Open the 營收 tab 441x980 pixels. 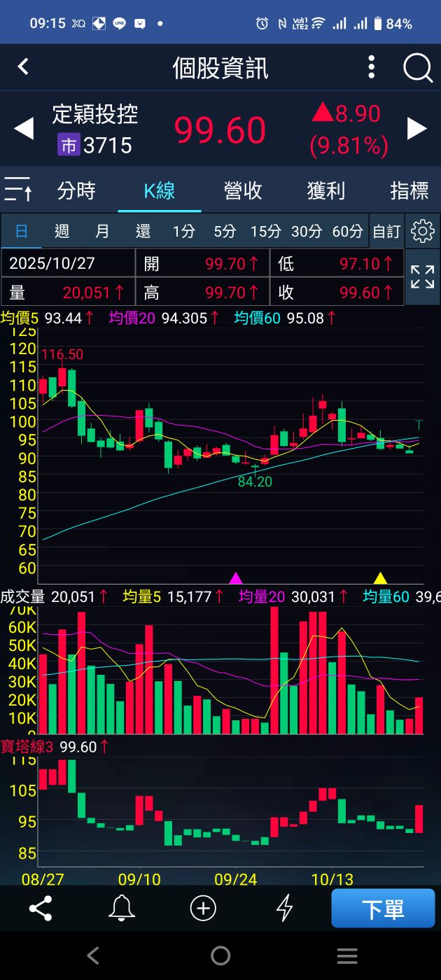[x=243, y=190]
